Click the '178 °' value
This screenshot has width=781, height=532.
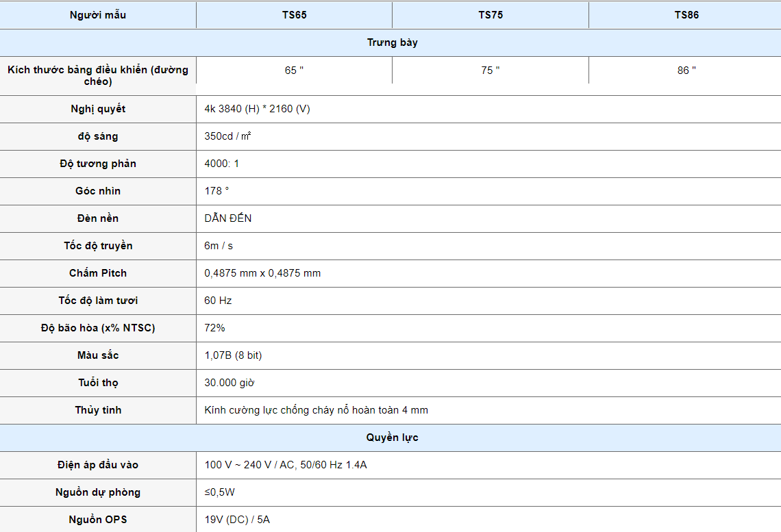pos(216,191)
